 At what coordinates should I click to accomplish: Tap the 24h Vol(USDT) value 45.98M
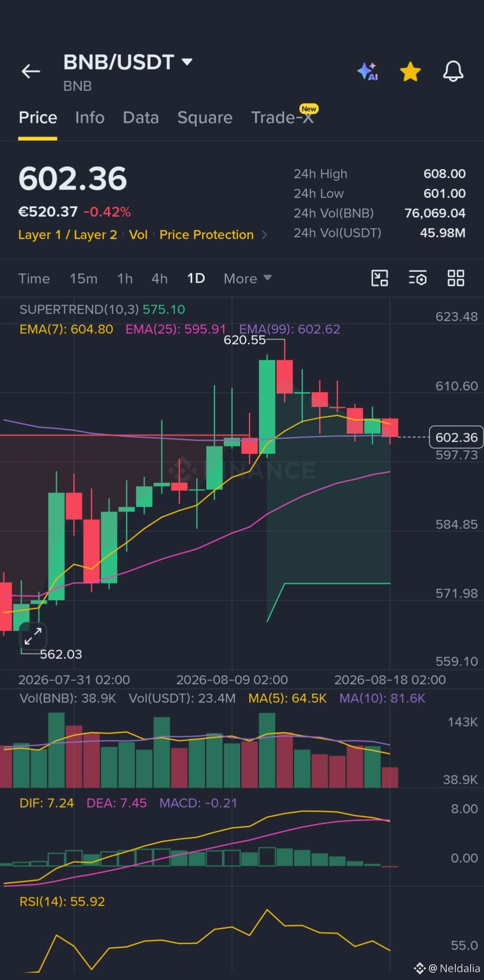point(442,233)
